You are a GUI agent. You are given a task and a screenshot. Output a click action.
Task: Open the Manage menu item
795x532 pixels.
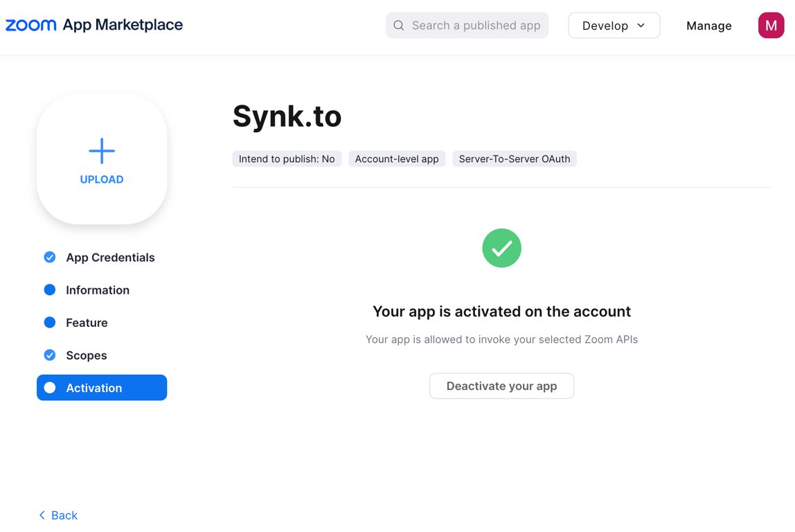pyautogui.click(x=708, y=26)
